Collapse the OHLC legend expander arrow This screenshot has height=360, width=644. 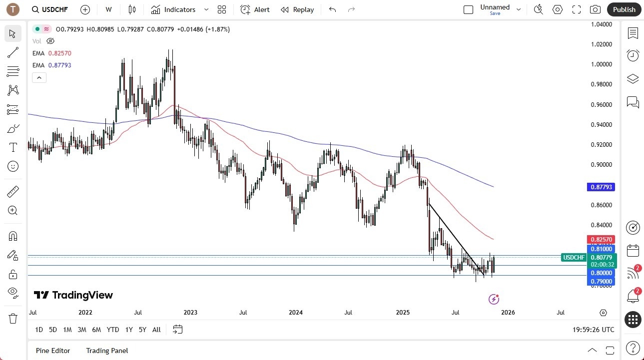[x=39, y=77]
